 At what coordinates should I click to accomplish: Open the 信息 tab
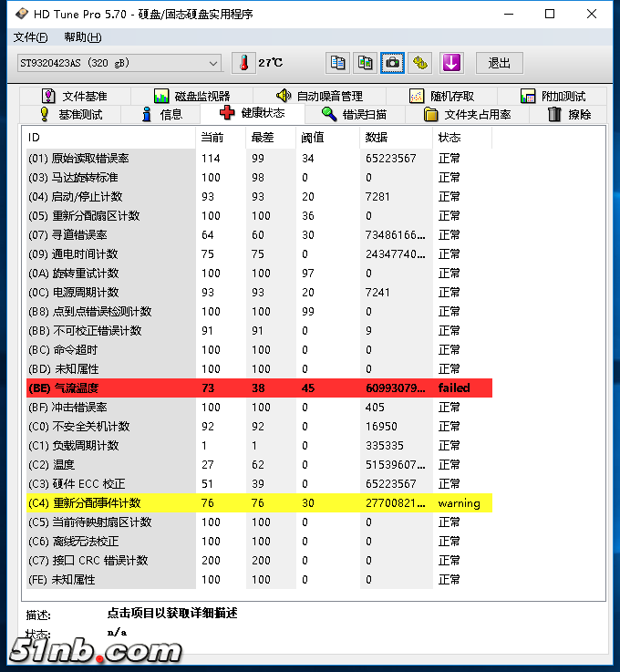[x=161, y=114]
